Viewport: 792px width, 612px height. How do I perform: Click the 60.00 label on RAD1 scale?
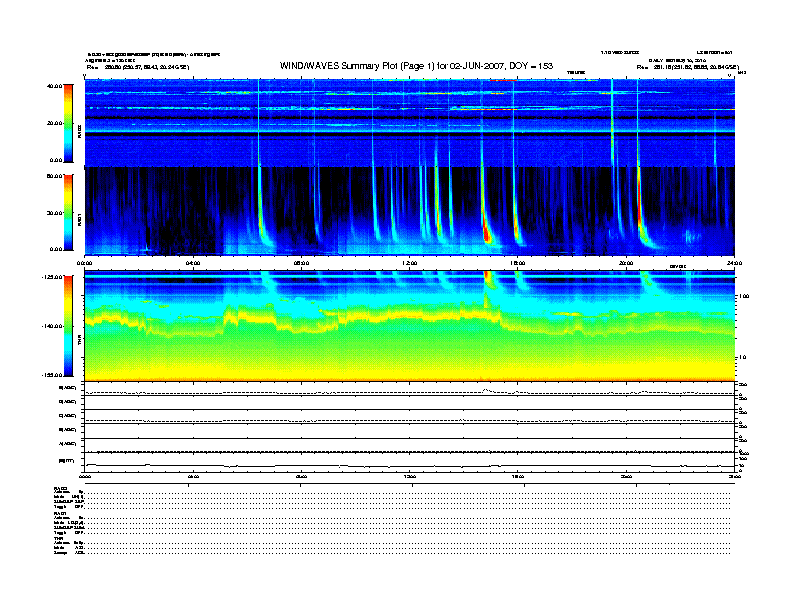pos(54,176)
